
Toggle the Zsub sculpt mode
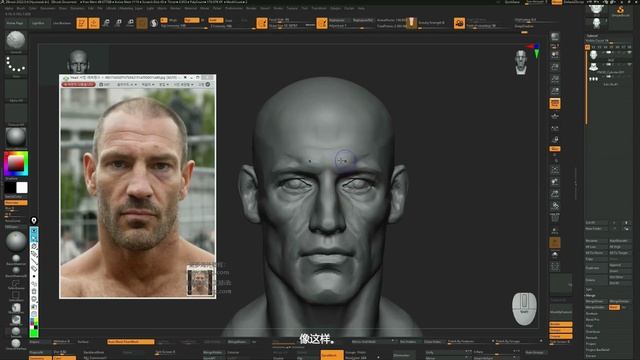229,20
